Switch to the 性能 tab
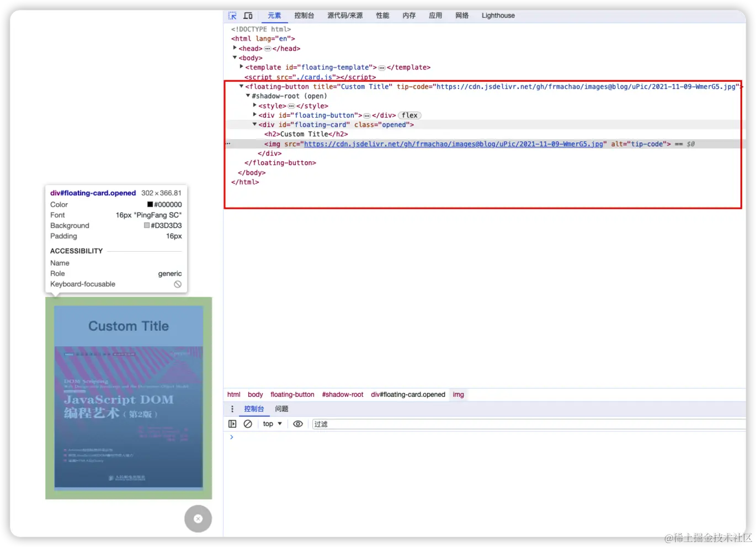The height and width of the screenshot is (547, 756). click(382, 15)
